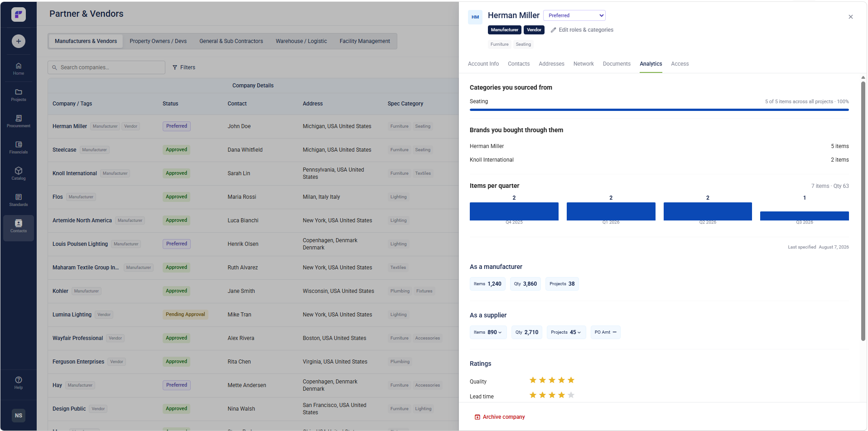
Task: Click the Archive company button
Action: point(500,417)
